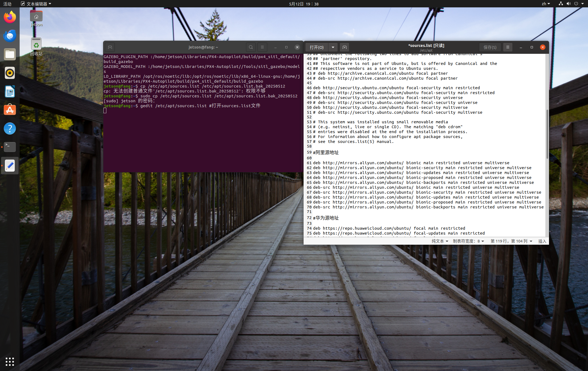Open network status icon in top bar

pos(561,4)
